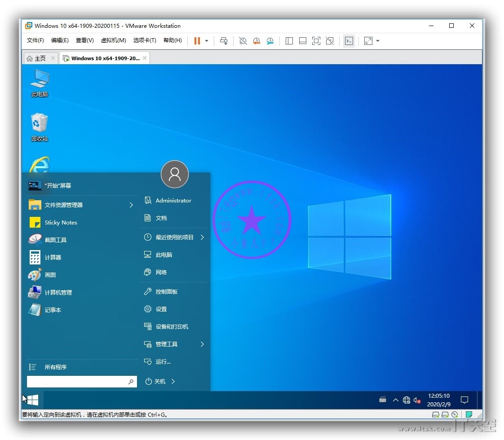Viewport: 504px width, 440px height.
Task: Click the Windows Start button in taskbar
Action: tap(32, 400)
